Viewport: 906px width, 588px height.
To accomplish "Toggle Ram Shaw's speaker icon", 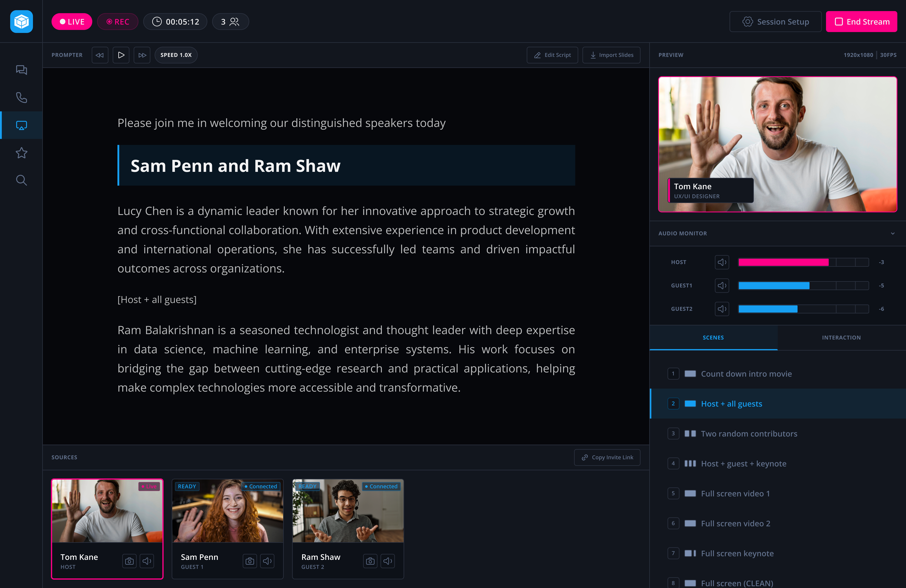I will [388, 561].
